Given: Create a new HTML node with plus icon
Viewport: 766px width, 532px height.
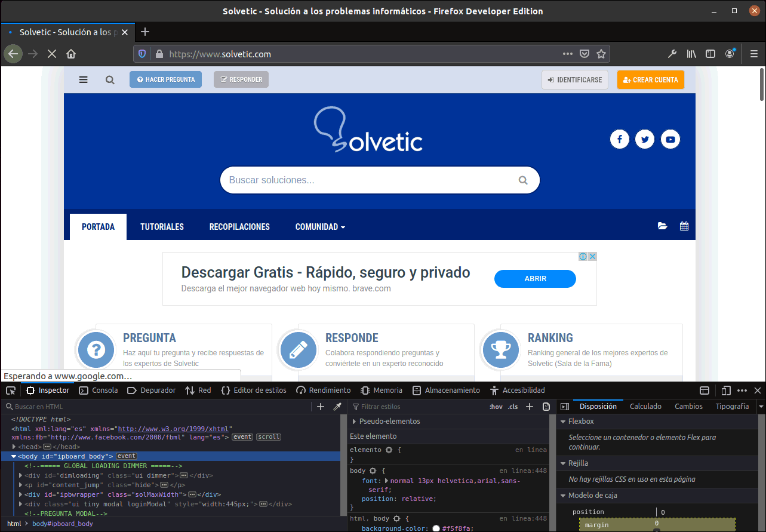Looking at the screenshot, I should click(x=321, y=407).
